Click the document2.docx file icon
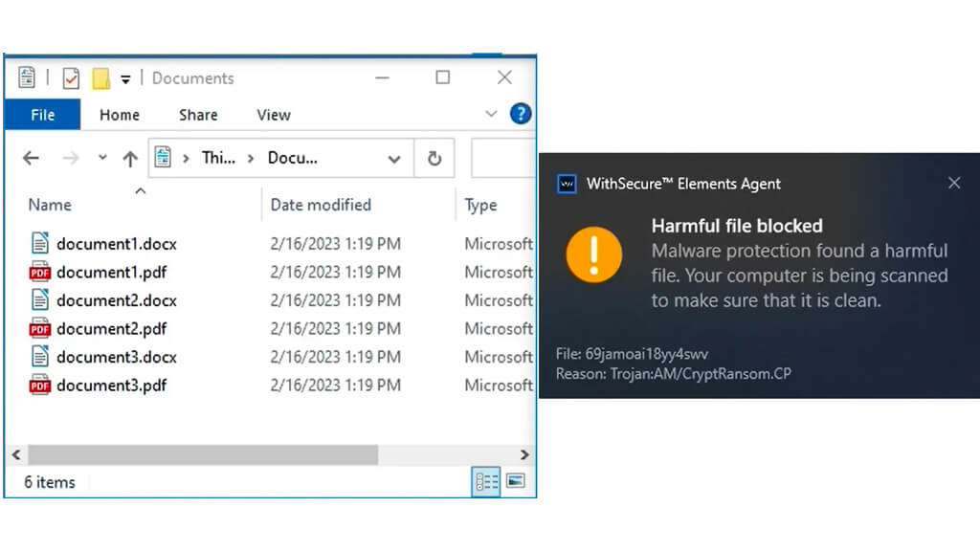The image size is (980, 551). tap(40, 299)
